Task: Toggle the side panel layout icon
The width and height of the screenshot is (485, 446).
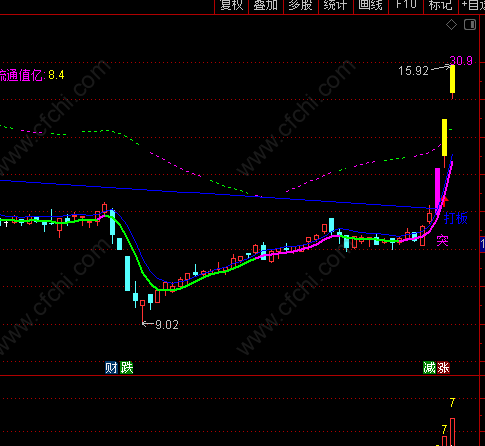Action: click(470, 25)
